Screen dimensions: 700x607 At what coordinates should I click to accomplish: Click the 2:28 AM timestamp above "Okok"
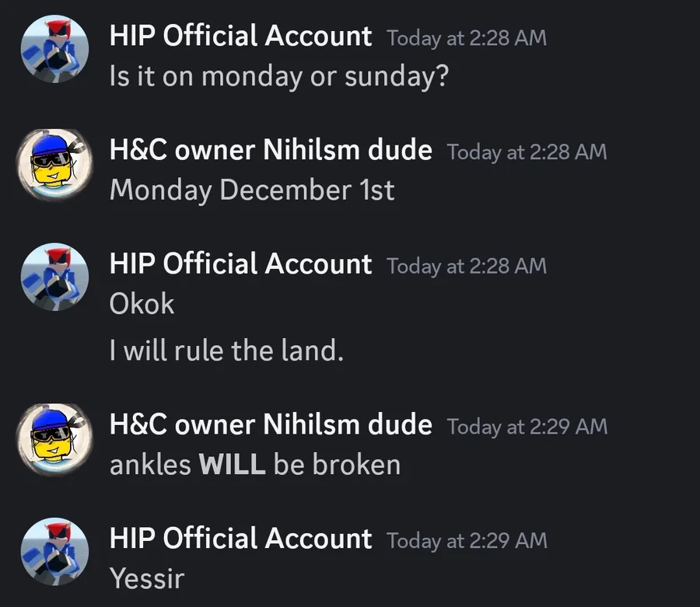(x=467, y=266)
